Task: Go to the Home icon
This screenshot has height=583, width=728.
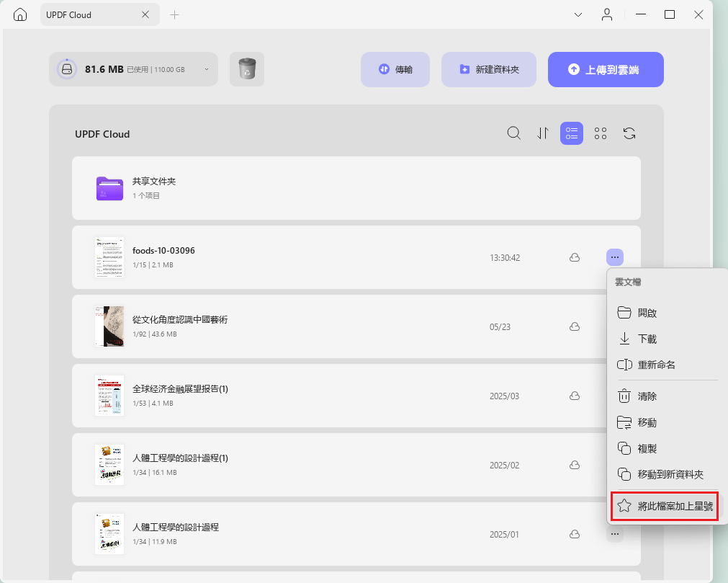Action: tap(20, 15)
